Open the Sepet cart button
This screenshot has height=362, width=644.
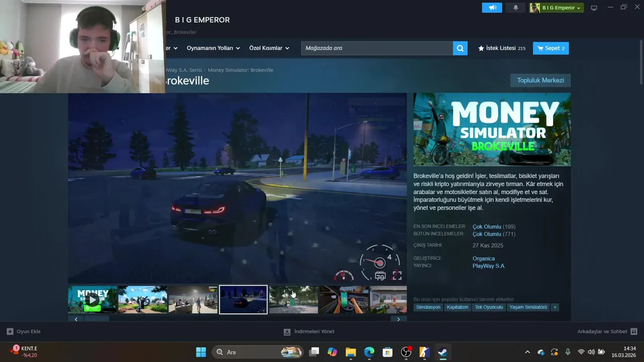tap(551, 48)
